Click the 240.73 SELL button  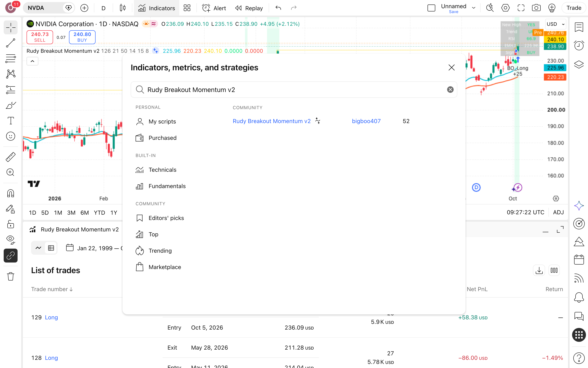40,37
